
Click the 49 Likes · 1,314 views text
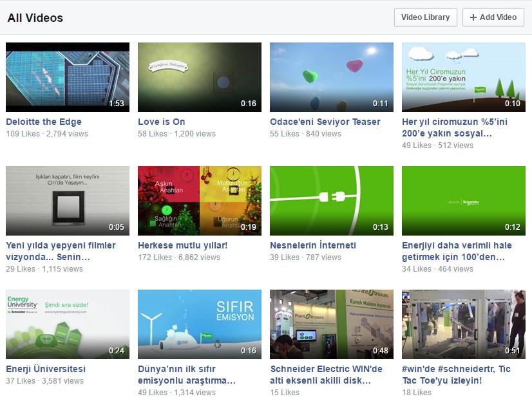click(x=176, y=393)
